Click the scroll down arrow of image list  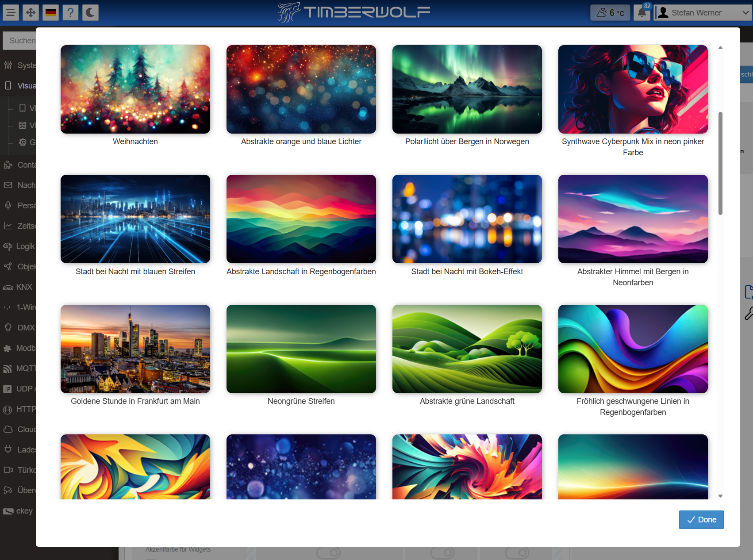click(x=720, y=496)
